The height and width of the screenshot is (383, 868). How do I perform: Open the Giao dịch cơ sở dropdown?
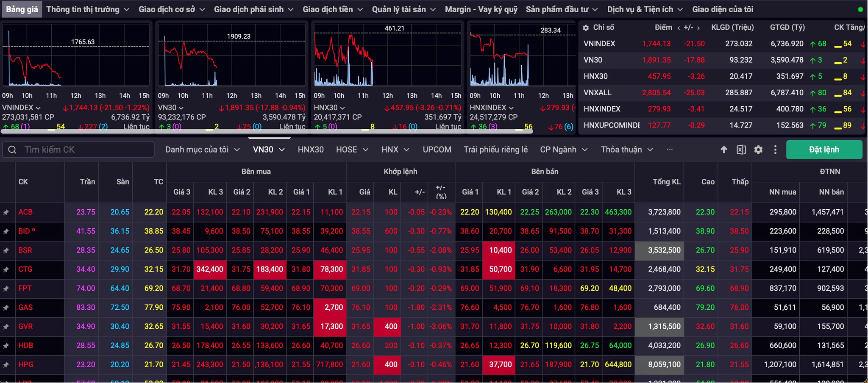[x=172, y=9]
